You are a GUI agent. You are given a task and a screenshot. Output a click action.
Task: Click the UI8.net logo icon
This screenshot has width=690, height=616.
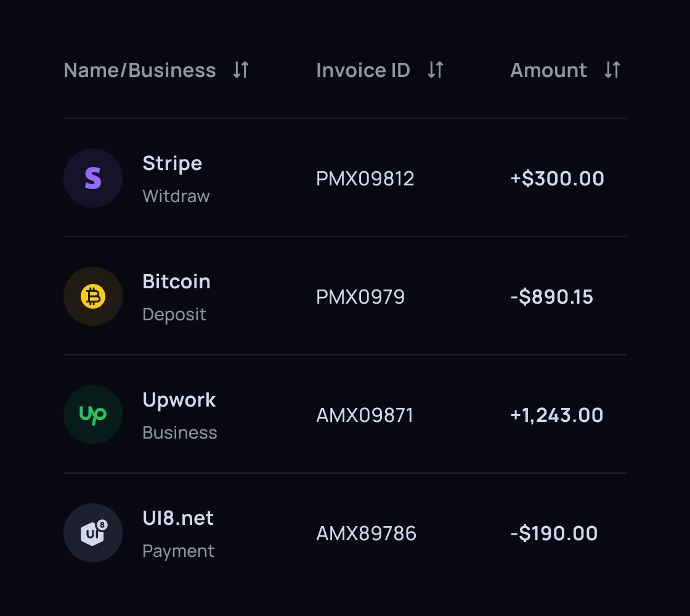point(93,533)
